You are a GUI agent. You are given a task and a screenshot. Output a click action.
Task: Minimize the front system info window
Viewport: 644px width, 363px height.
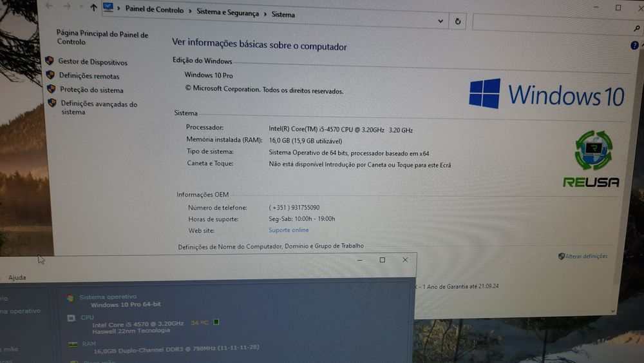(x=360, y=260)
